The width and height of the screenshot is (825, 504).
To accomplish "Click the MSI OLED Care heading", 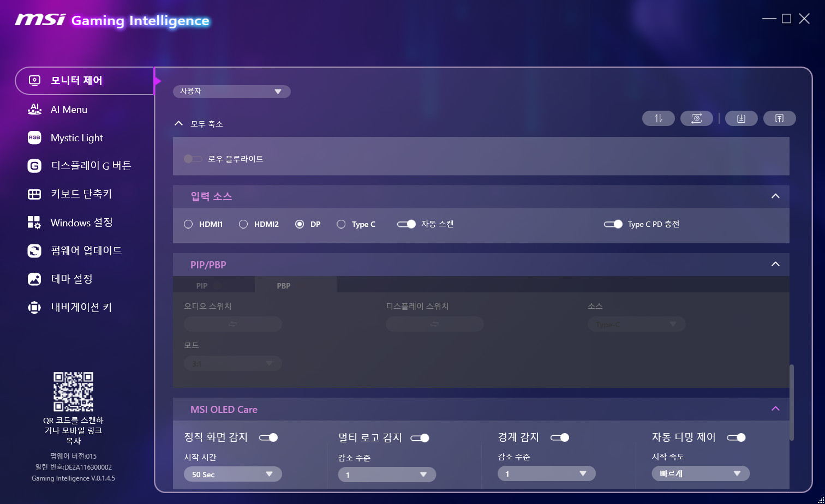I will (x=224, y=410).
